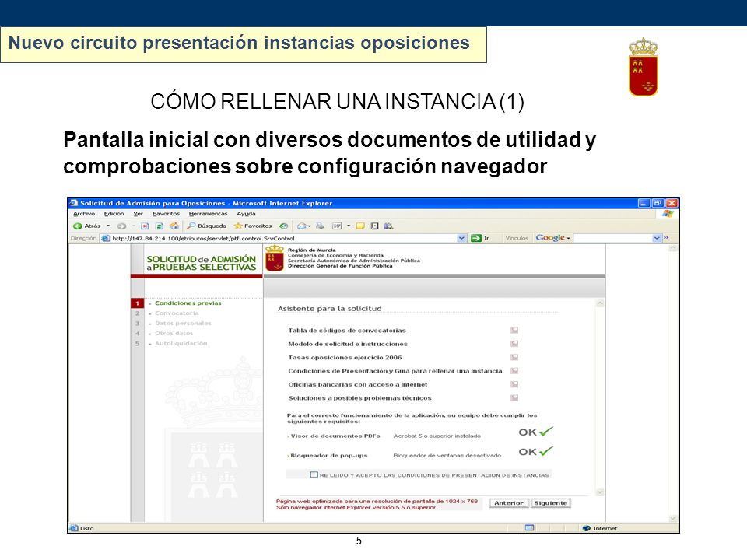
Task: Click the address bar URL field
Action: point(284,238)
